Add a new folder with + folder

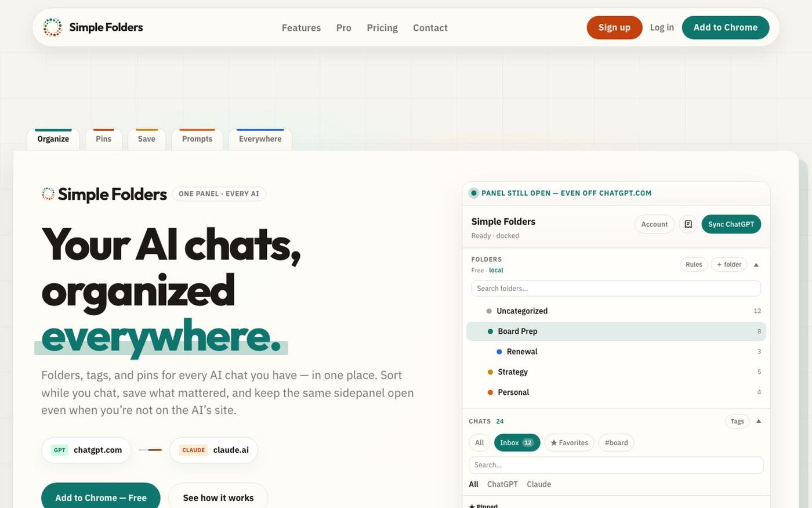[x=729, y=265]
